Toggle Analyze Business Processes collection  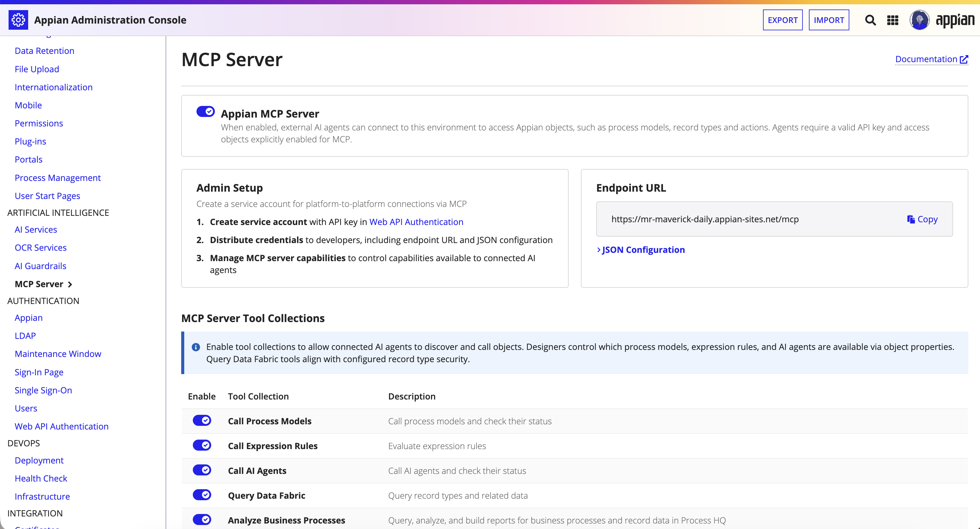[x=202, y=520]
